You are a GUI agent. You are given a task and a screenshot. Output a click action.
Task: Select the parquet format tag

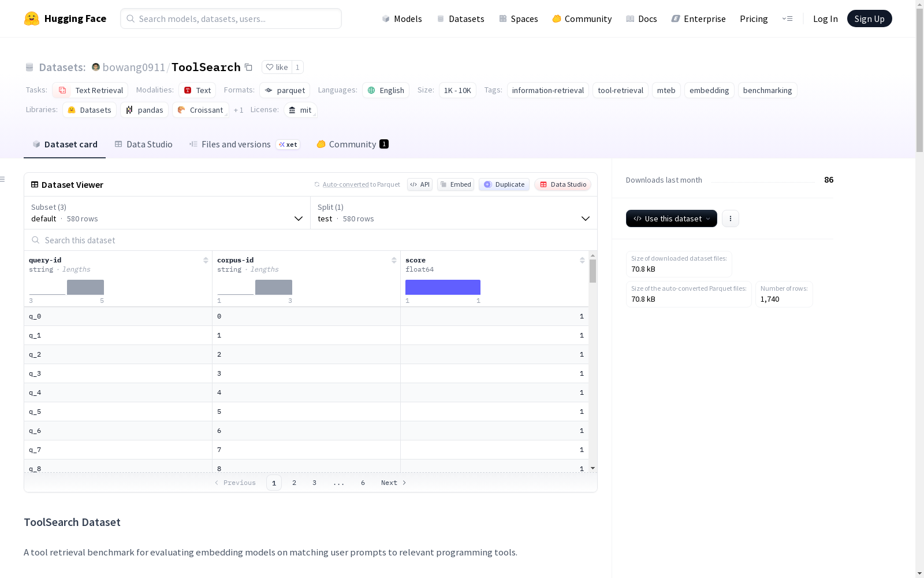click(285, 90)
